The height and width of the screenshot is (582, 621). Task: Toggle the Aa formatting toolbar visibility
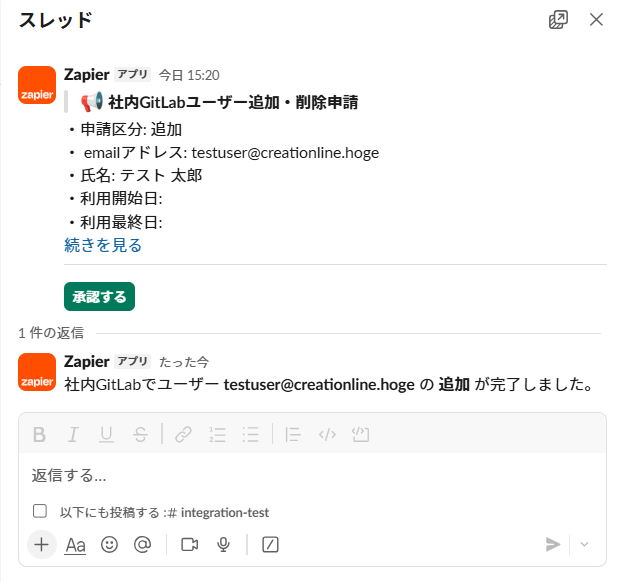point(76,545)
